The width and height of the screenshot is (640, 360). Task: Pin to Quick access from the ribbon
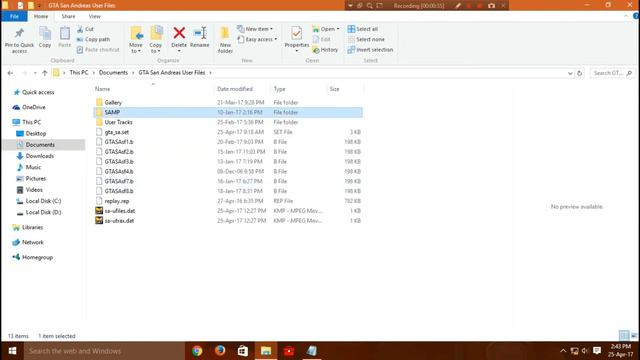[19, 40]
